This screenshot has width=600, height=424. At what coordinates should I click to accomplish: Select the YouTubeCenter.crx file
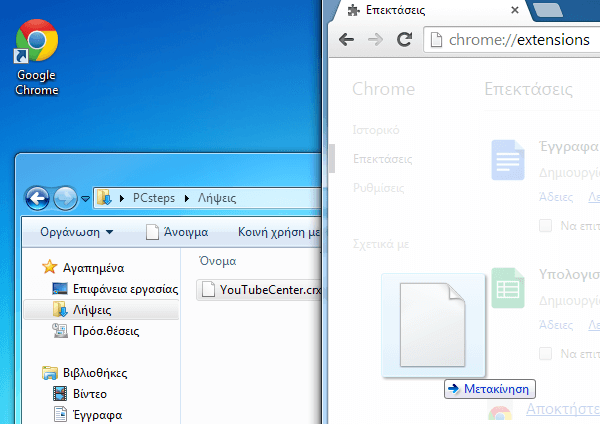(x=259, y=290)
